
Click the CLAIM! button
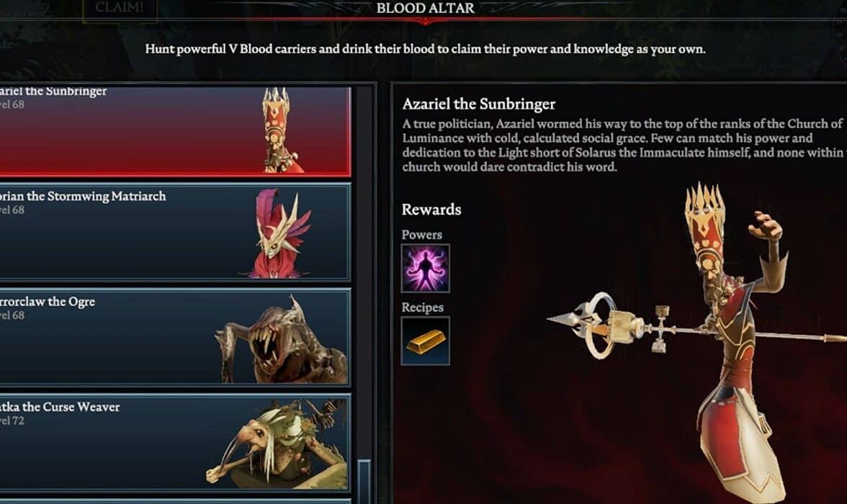(x=120, y=9)
